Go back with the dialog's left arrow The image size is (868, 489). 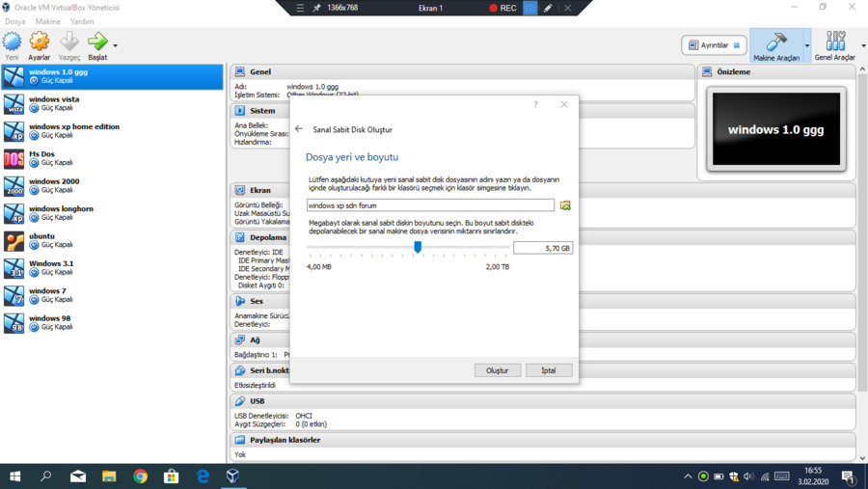[x=299, y=129]
